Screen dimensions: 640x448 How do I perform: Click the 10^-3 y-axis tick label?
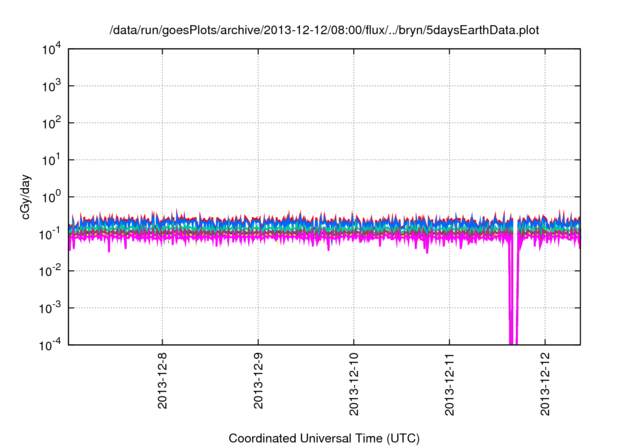[x=50, y=309]
